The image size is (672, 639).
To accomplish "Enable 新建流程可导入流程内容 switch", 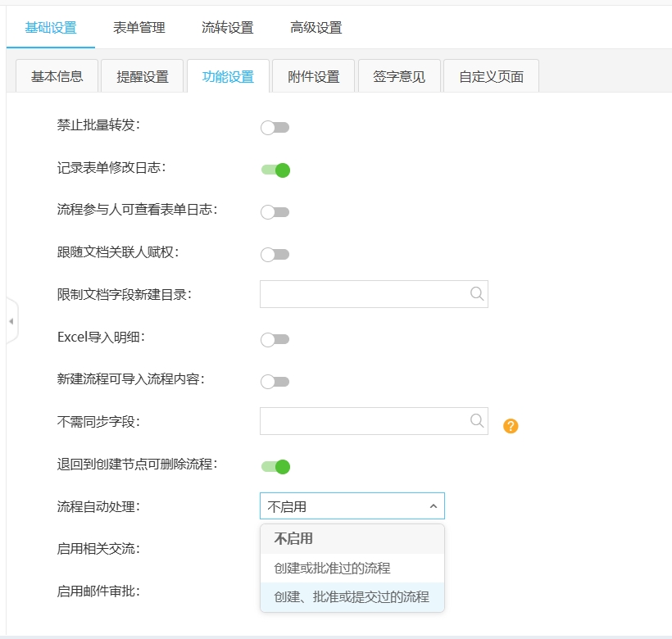I will coord(275,382).
